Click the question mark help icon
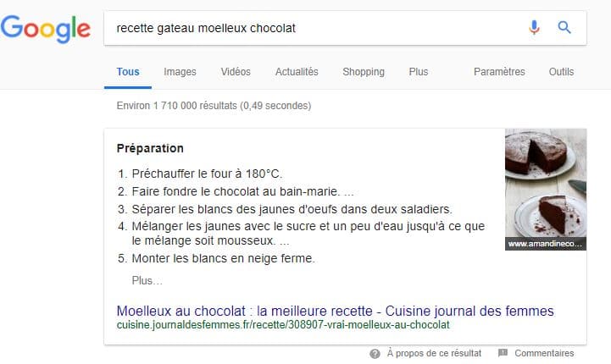Viewport: 611px width, 364px height. [375, 354]
